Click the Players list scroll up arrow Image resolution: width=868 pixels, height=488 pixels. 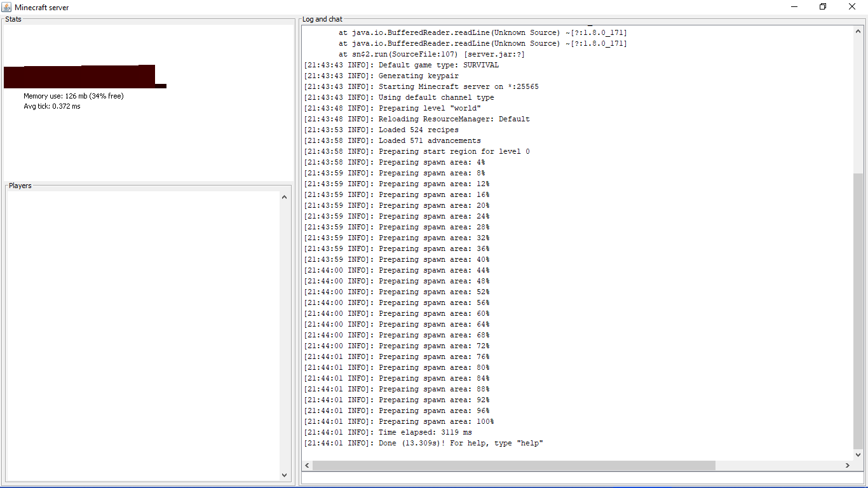tap(284, 197)
